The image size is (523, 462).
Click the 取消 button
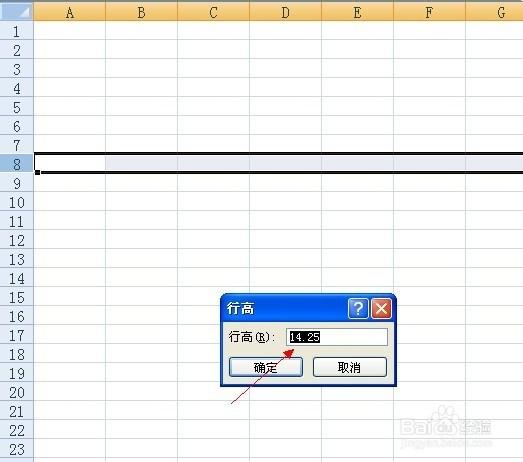point(350,367)
